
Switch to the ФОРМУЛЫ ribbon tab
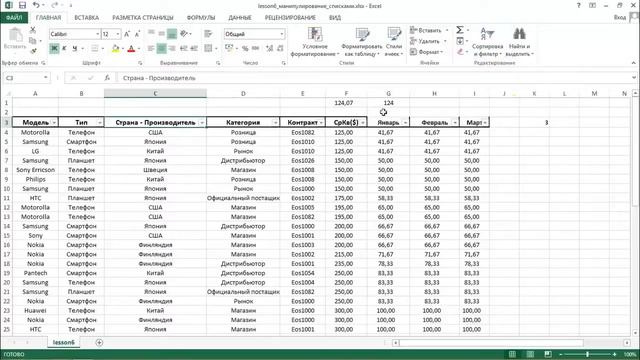201,18
